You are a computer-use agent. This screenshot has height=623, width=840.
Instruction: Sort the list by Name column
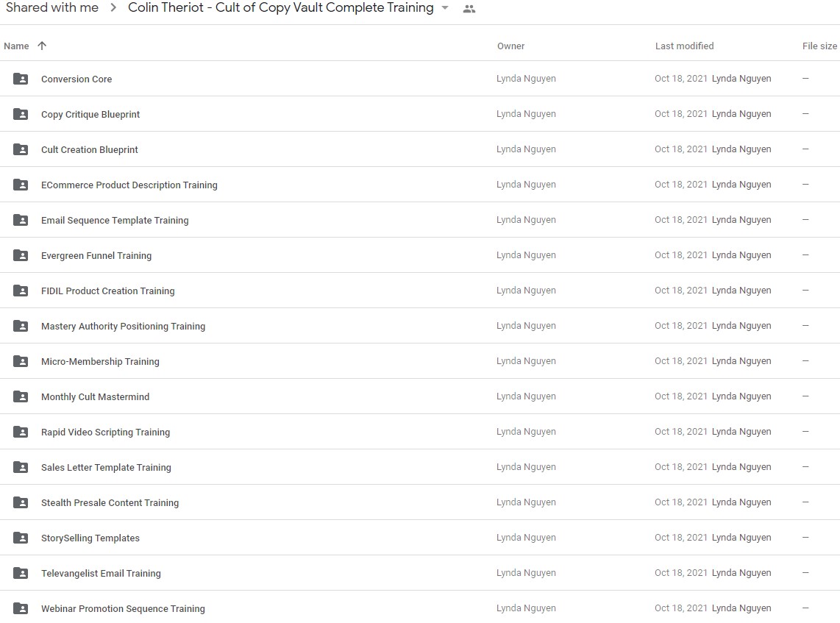coord(16,46)
